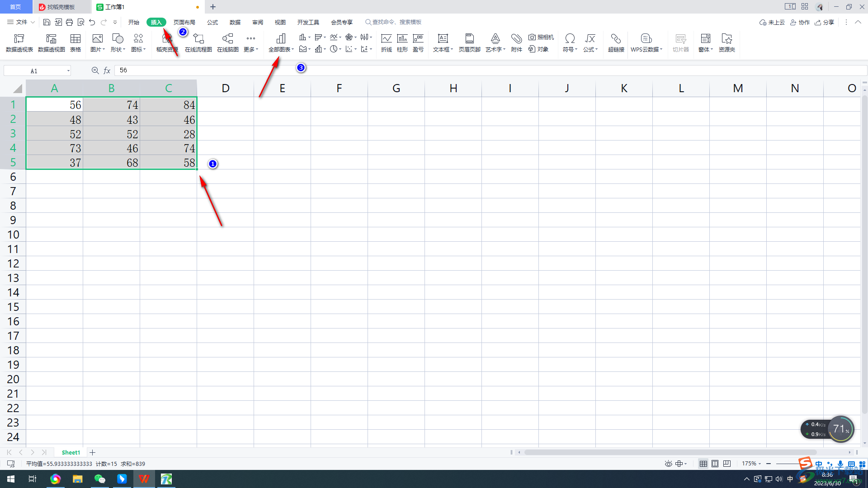Insert a PivotTable (数据透视表)
868x488 pixels.
19,43
